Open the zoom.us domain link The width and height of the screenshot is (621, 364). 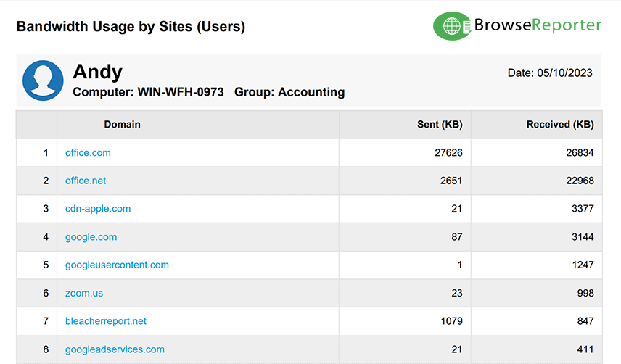(83, 294)
